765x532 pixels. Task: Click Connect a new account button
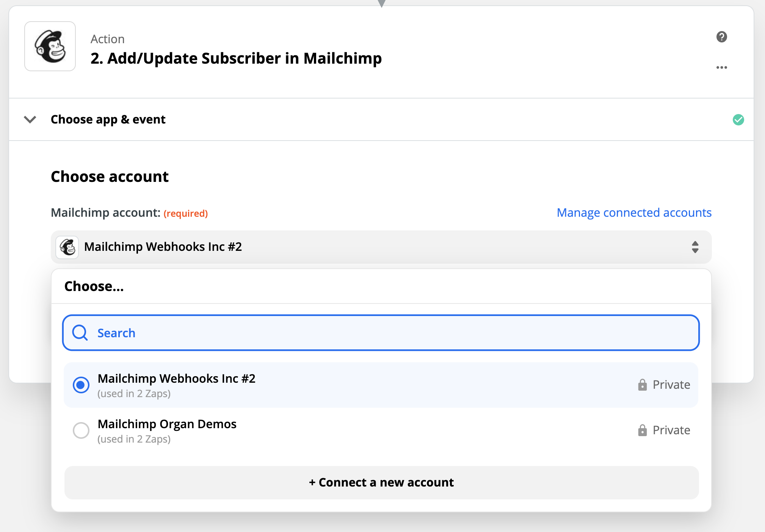381,482
